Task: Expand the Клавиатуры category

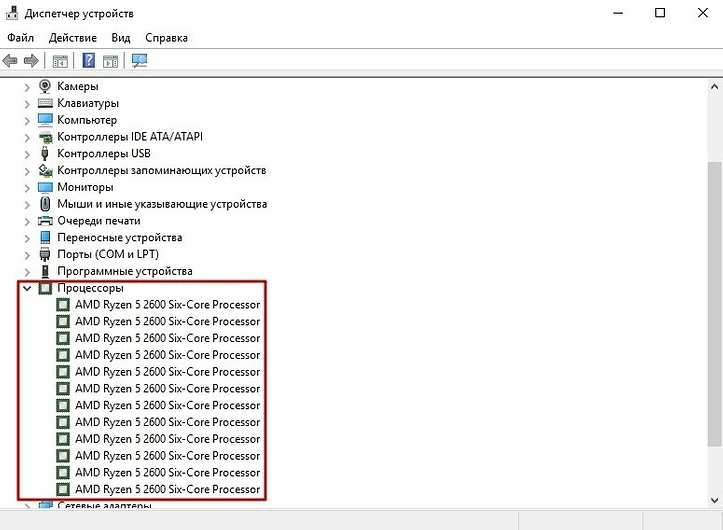Action: (x=27, y=103)
